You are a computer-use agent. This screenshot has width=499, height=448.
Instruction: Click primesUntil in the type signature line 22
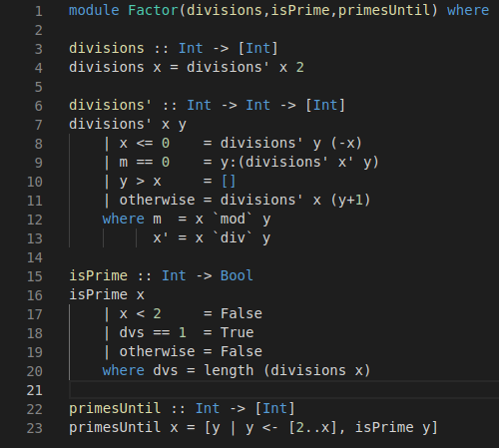[x=115, y=409]
